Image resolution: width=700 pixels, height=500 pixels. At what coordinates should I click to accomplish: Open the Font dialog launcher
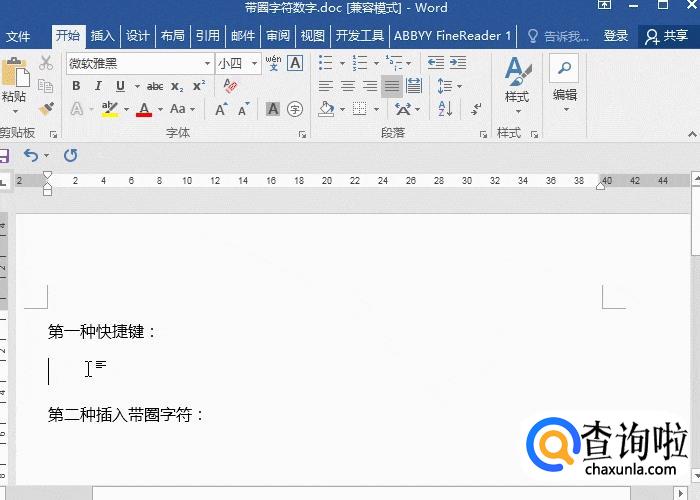point(303,134)
